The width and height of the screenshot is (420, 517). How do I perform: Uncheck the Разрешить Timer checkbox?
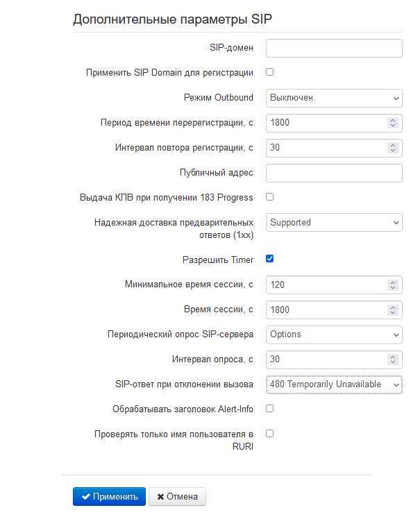pos(270,260)
